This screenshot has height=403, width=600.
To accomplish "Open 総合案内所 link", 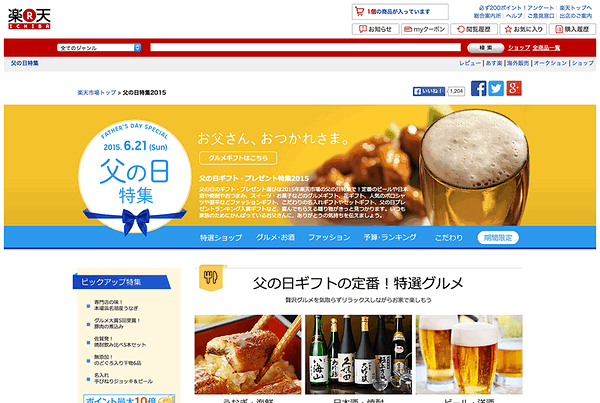I will pos(487,16).
